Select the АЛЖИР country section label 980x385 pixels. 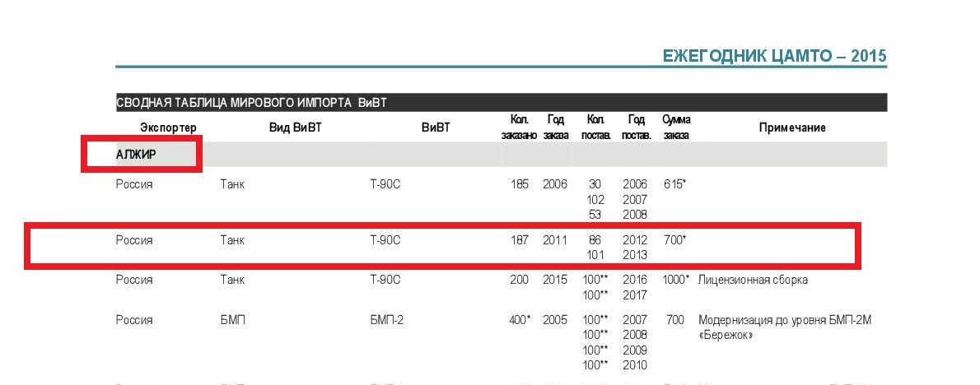tap(137, 155)
